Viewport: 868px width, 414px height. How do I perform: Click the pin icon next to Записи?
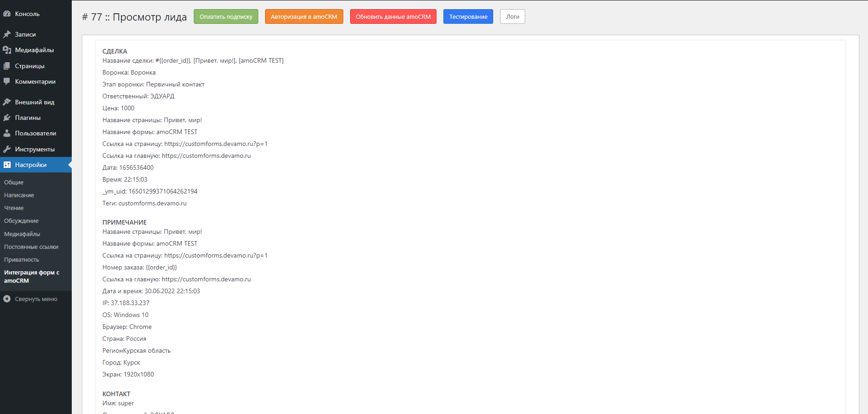pos(7,34)
